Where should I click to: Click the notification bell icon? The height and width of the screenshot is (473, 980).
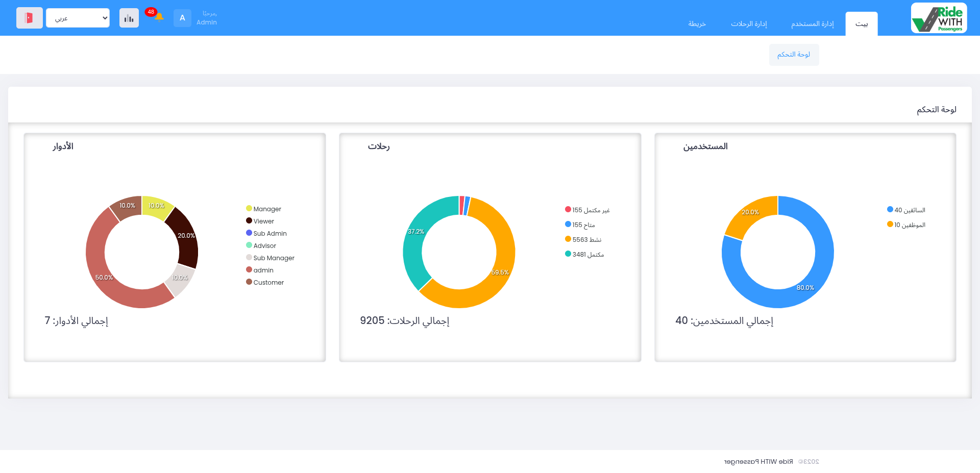[x=159, y=17]
